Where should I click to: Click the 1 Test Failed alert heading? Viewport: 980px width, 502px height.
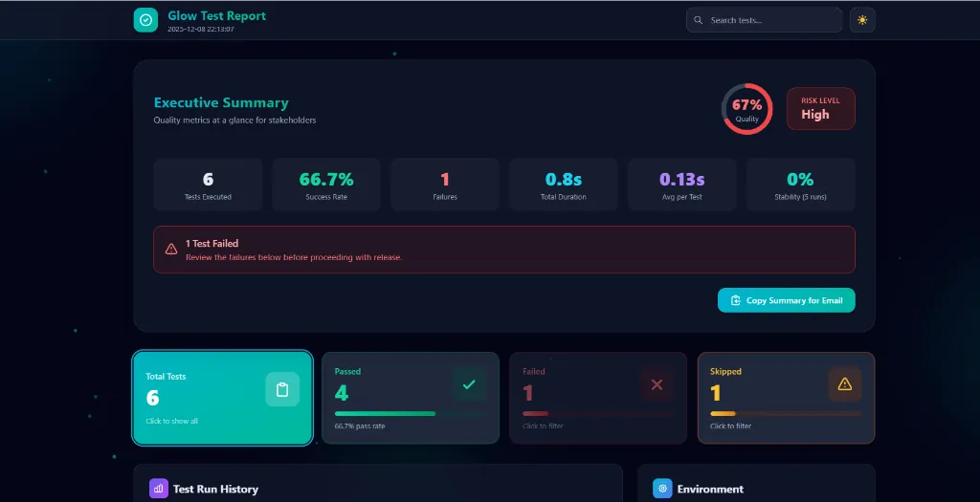pos(212,244)
